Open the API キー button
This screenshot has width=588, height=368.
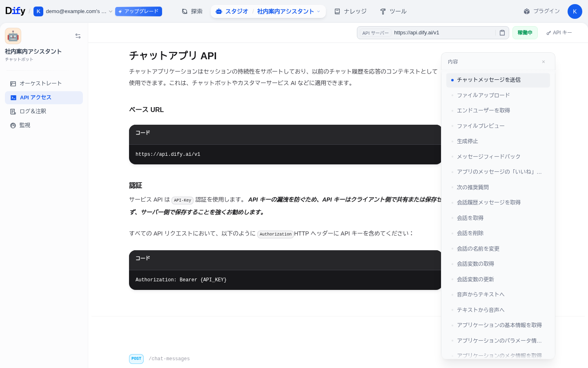coord(559,33)
